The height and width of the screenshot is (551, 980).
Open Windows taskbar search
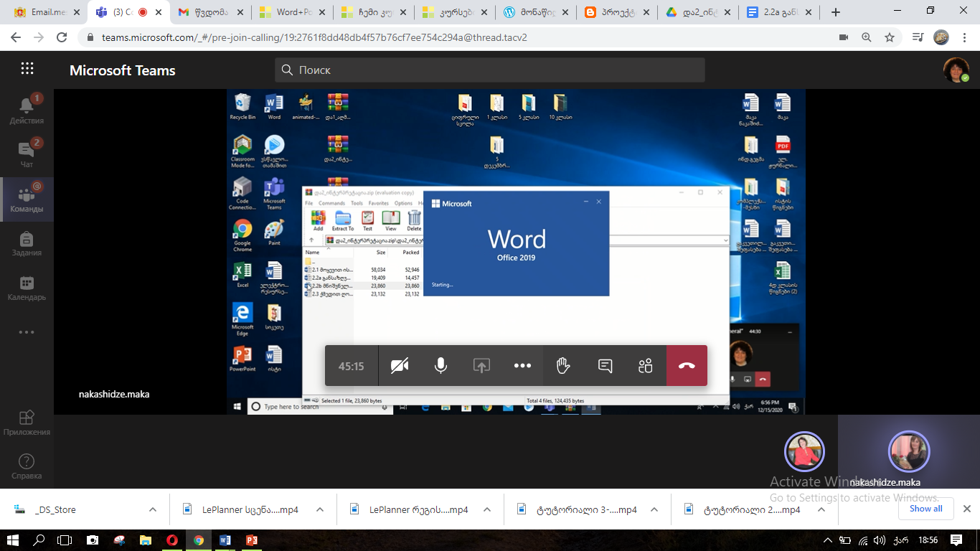coord(39,540)
